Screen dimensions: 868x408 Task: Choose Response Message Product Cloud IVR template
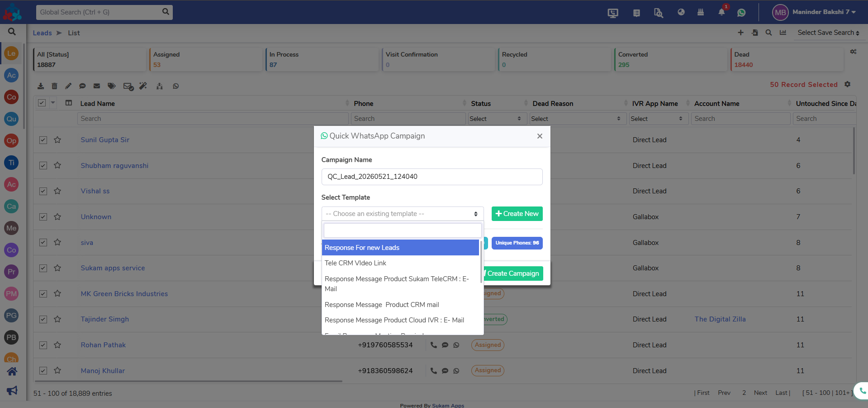pyautogui.click(x=400, y=320)
